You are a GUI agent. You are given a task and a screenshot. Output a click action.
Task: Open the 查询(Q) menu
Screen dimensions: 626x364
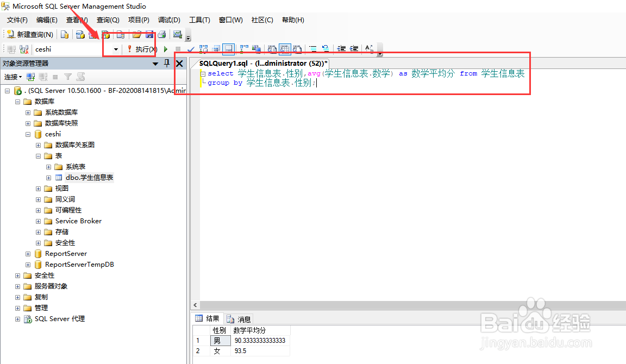pyautogui.click(x=108, y=20)
